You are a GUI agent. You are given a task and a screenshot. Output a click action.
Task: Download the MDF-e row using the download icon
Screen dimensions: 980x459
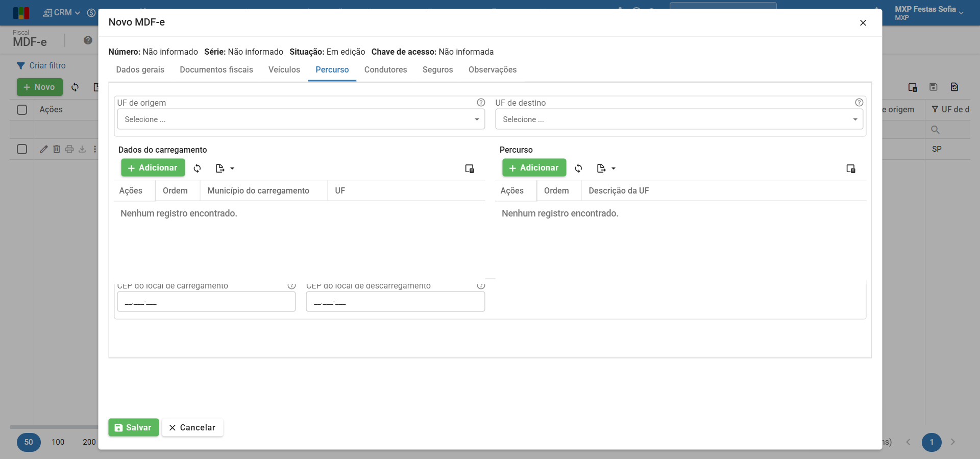click(82, 149)
